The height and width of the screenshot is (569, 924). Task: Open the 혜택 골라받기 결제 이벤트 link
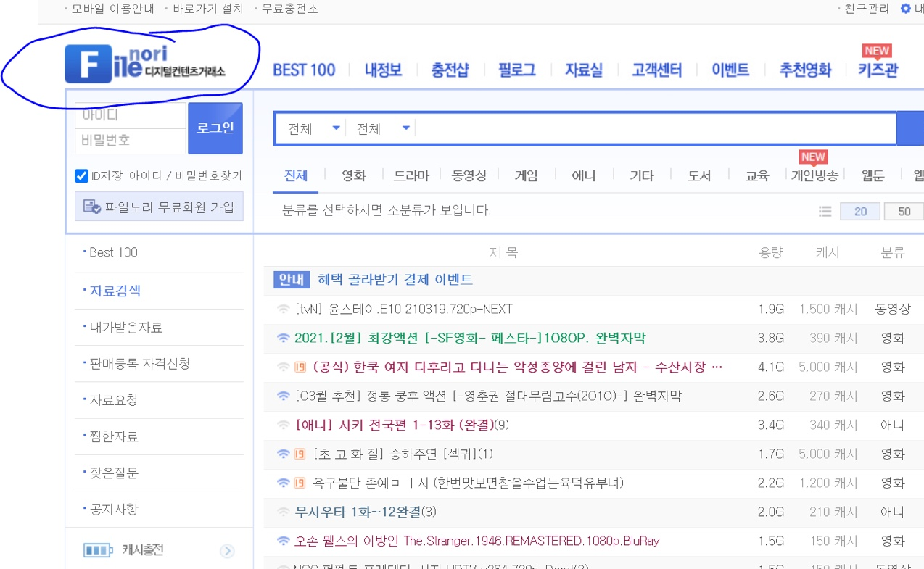[395, 280]
